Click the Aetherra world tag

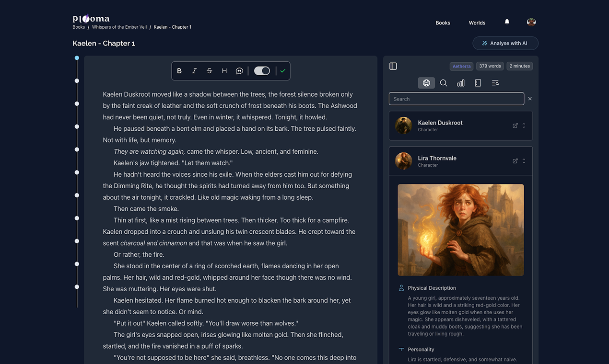462,66
